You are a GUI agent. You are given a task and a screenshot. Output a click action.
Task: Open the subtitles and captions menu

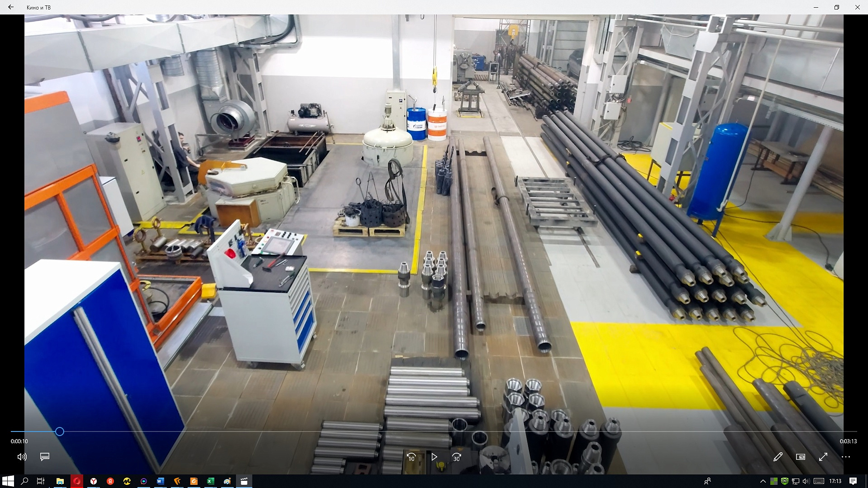coord(44,457)
